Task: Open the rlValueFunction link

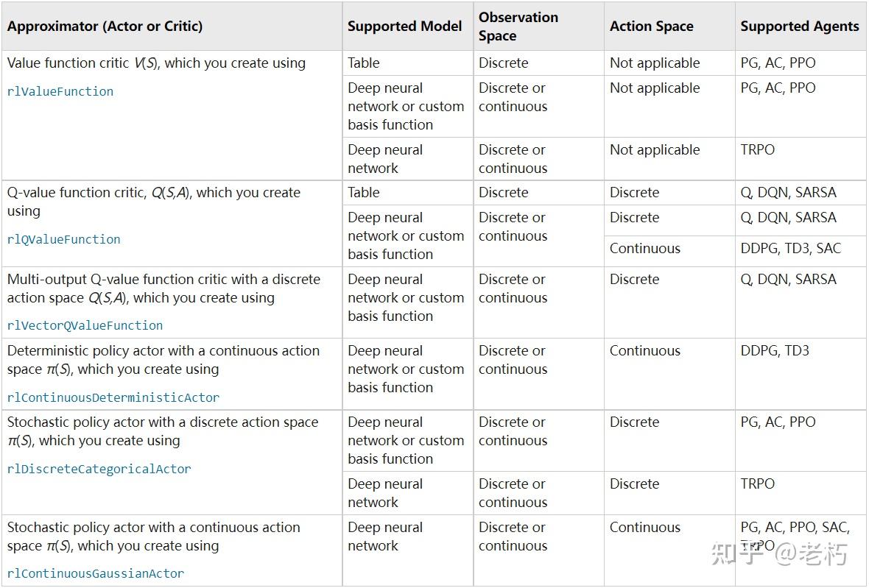Action: pyautogui.click(x=60, y=92)
